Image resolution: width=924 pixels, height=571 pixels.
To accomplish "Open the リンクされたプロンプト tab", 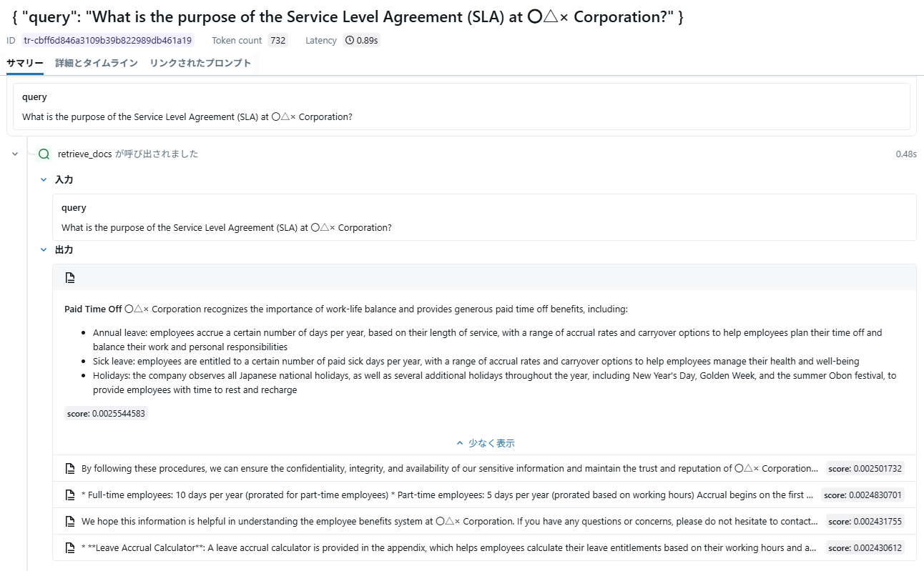I will 200,63.
